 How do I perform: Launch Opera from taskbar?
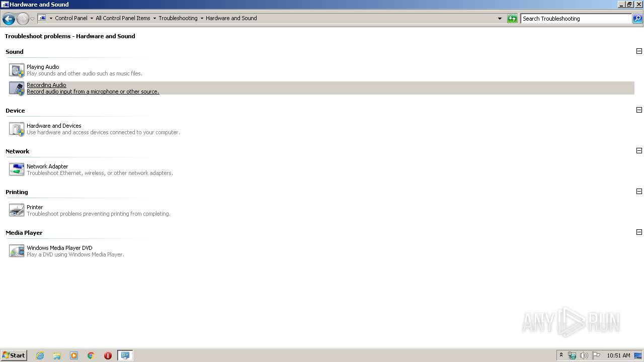pyautogui.click(x=108, y=355)
